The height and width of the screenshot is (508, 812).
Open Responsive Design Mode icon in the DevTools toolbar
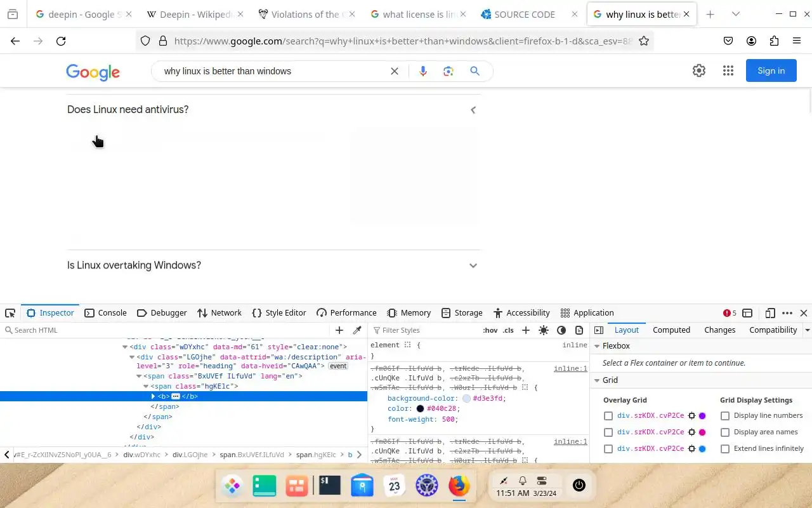point(770,313)
